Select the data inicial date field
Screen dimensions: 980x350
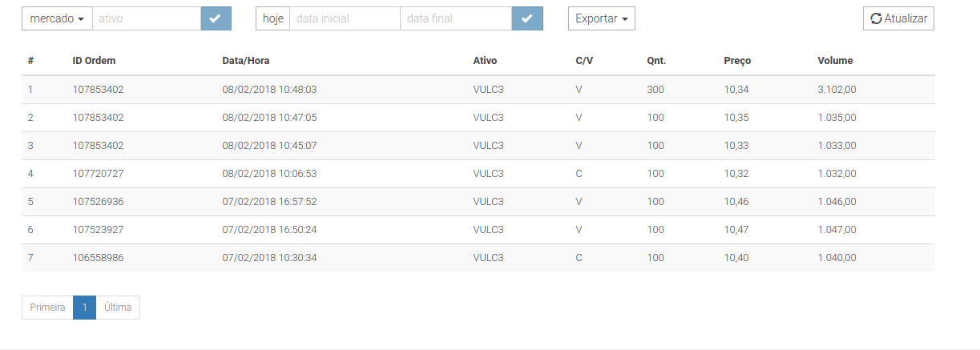tap(345, 18)
